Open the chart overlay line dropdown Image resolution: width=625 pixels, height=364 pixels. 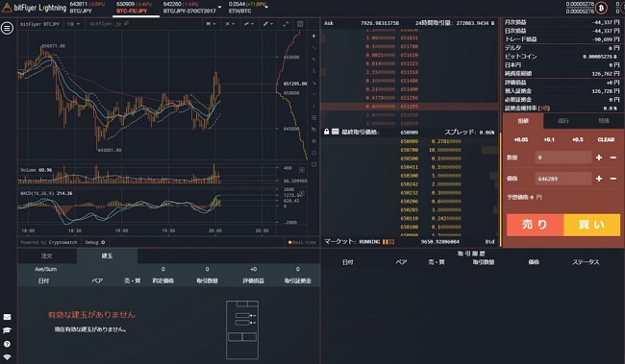point(249,24)
